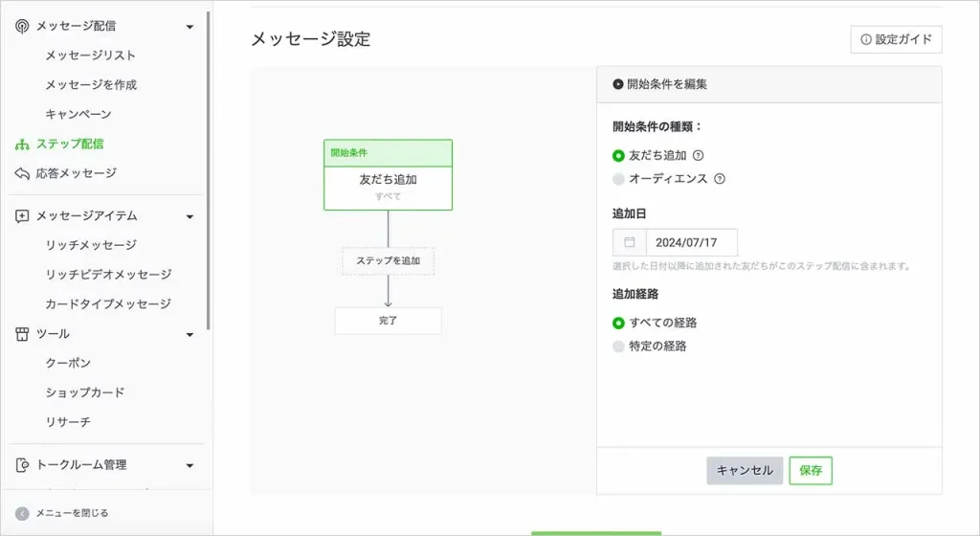Click the help icon beside オーディエンス
This screenshot has height=536, width=980.
720,179
